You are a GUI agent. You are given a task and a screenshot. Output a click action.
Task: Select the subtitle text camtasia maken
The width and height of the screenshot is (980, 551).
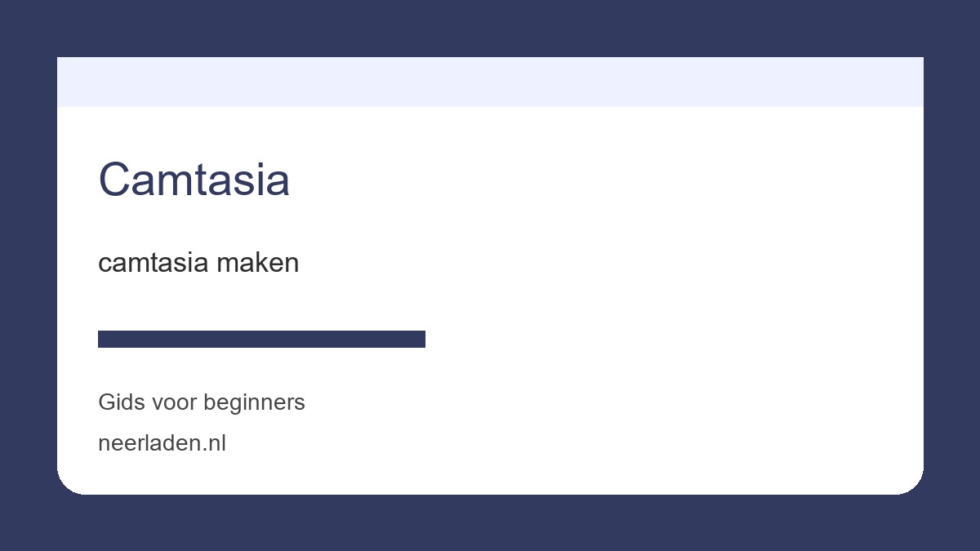coord(198,263)
